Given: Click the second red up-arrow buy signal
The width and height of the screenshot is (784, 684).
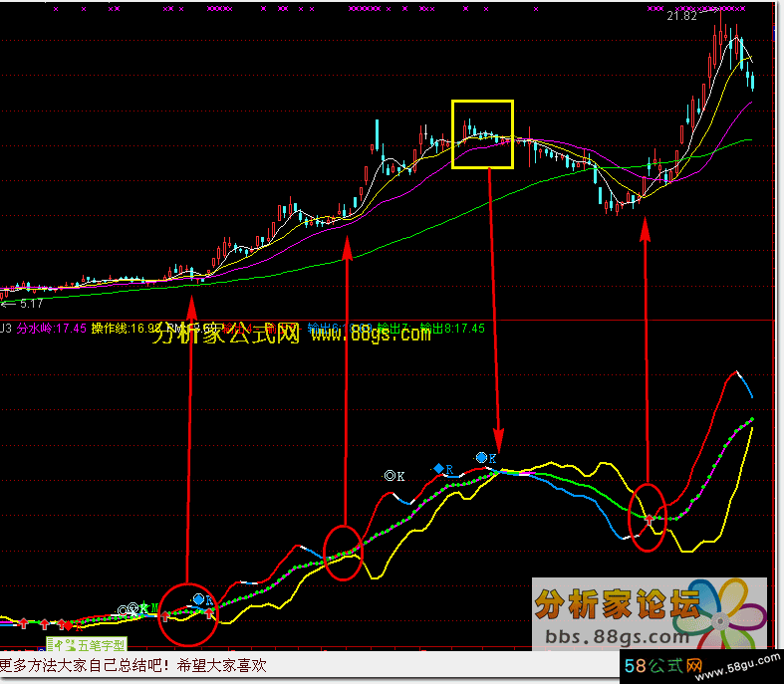Looking at the screenshot, I should click(45, 623).
